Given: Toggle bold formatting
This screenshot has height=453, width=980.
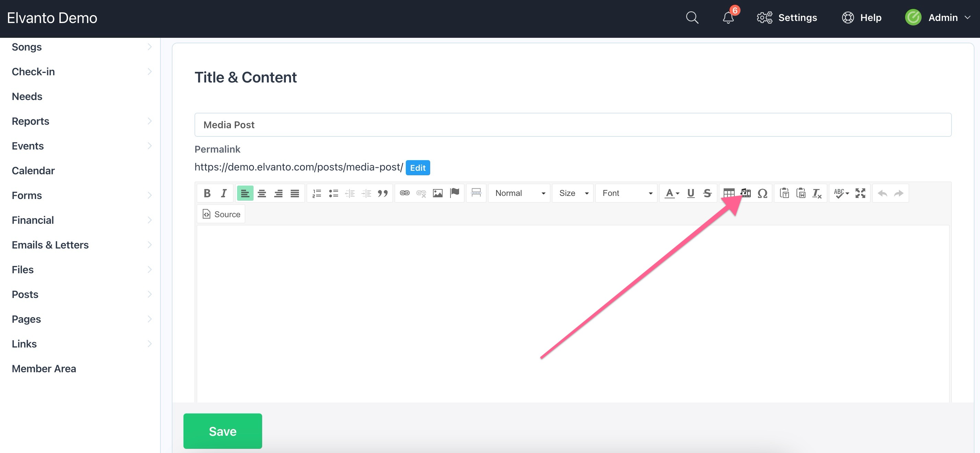Looking at the screenshot, I should pyautogui.click(x=207, y=193).
